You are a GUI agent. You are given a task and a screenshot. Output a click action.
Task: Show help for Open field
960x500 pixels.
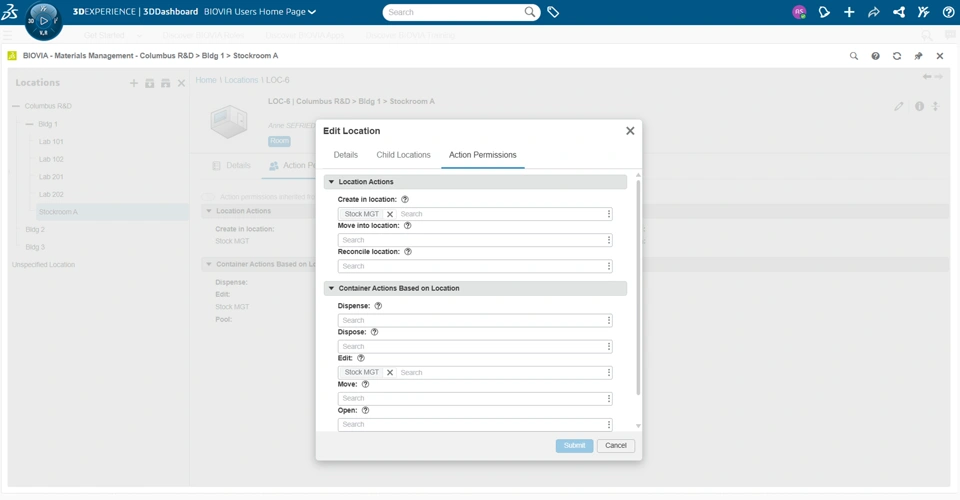[x=366, y=411]
